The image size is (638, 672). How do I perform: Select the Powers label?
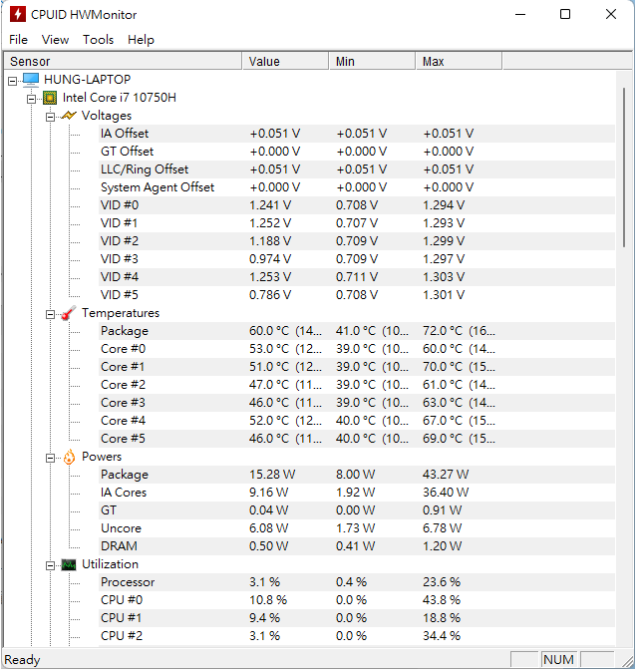[x=102, y=457]
